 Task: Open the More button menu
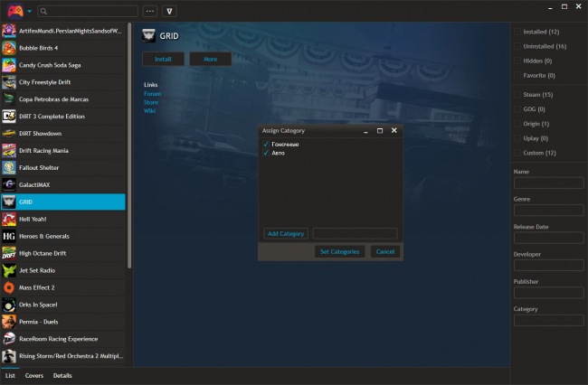(x=210, y=59)
